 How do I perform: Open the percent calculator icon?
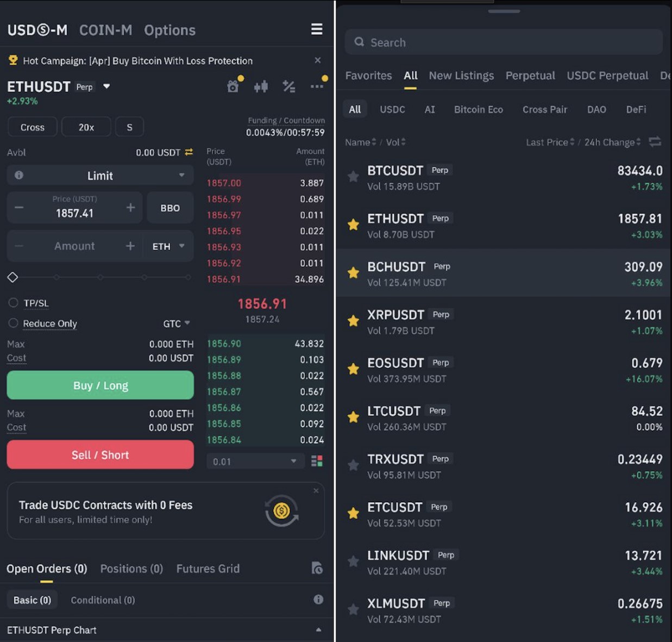[x=288, y=86]
